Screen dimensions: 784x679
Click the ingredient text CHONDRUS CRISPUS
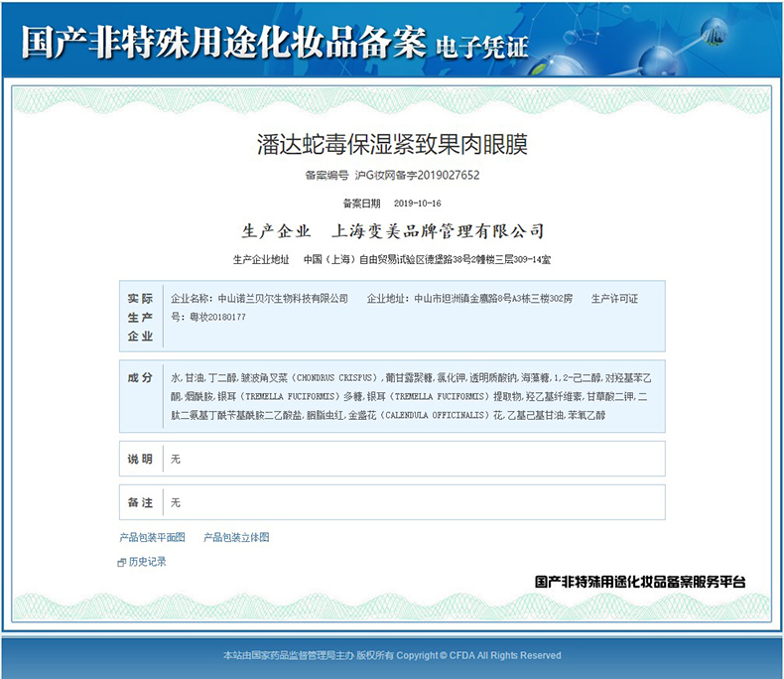[x=334, y=377]
